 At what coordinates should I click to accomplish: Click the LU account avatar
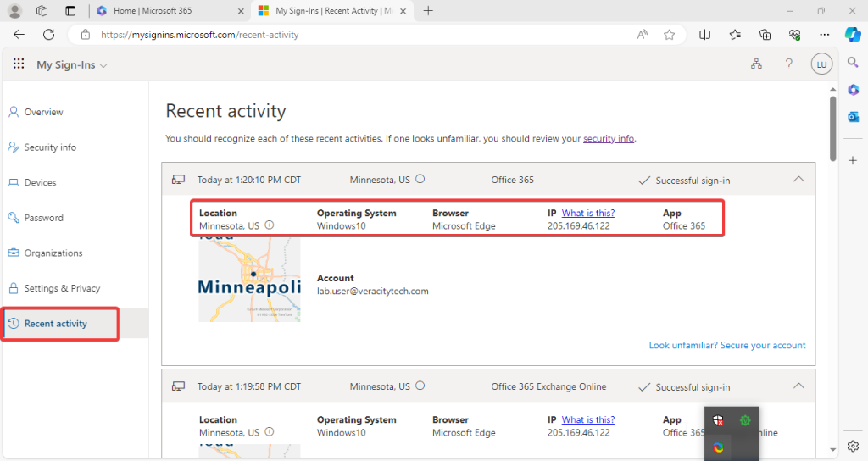(x=820, y=64)
